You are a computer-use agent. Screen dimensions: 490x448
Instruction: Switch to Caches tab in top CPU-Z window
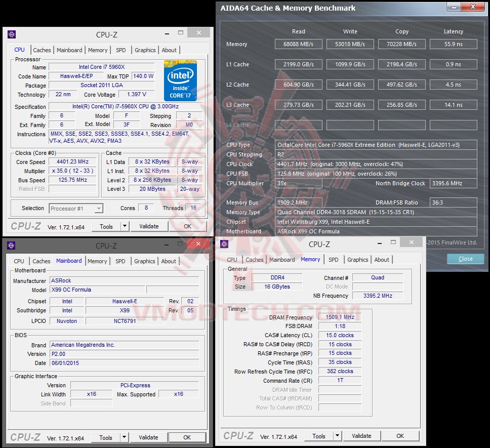pyautogui.click(x=42, y=50)
